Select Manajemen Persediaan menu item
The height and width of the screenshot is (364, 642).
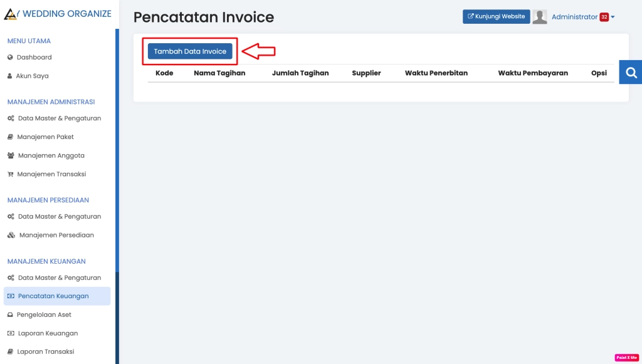[x=56, y=236]
